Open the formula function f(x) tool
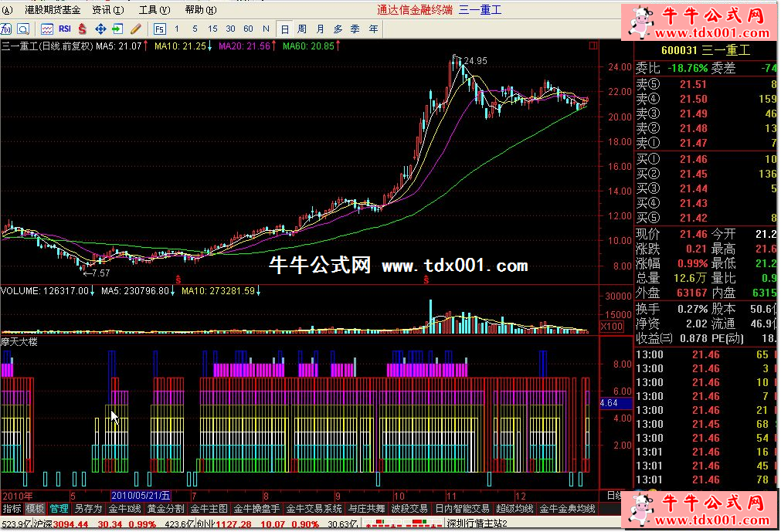The width and height of the screenshot is (781, 532). click(6, 29)
